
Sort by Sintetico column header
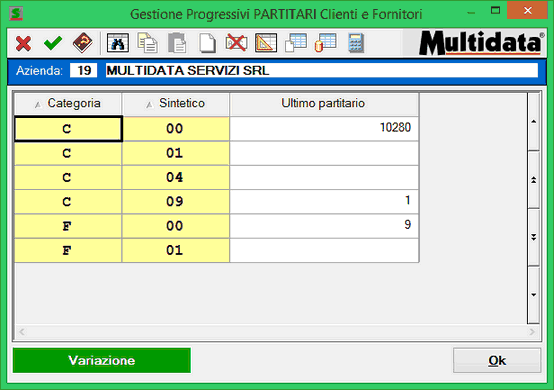[x=176, y=104]
